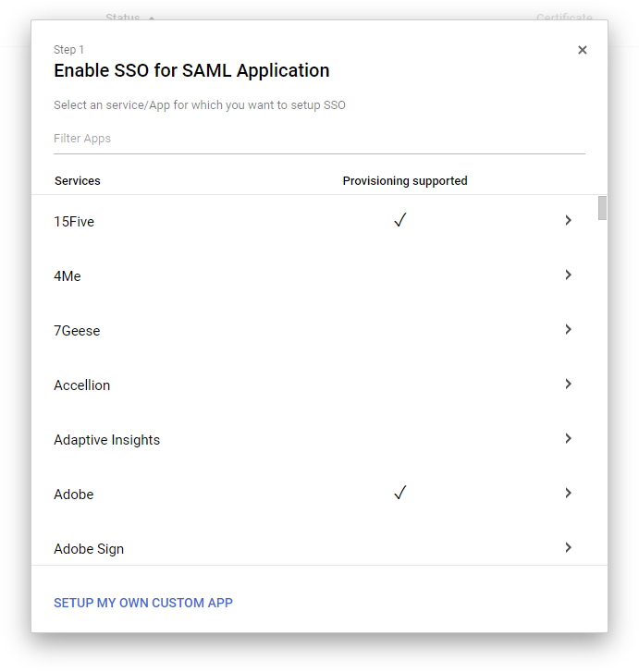Expand the 15Five row arrow
This screenshot has width=639, height=672.
click(x=568, y=221)
